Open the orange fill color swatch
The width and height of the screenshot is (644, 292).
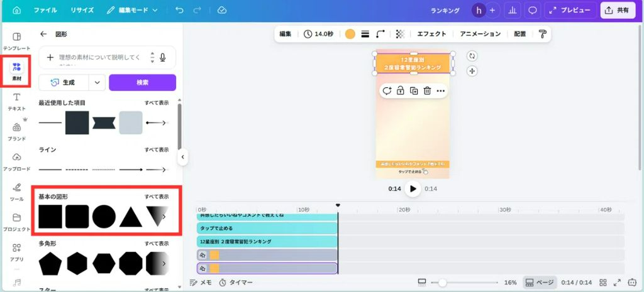point(350,34)
